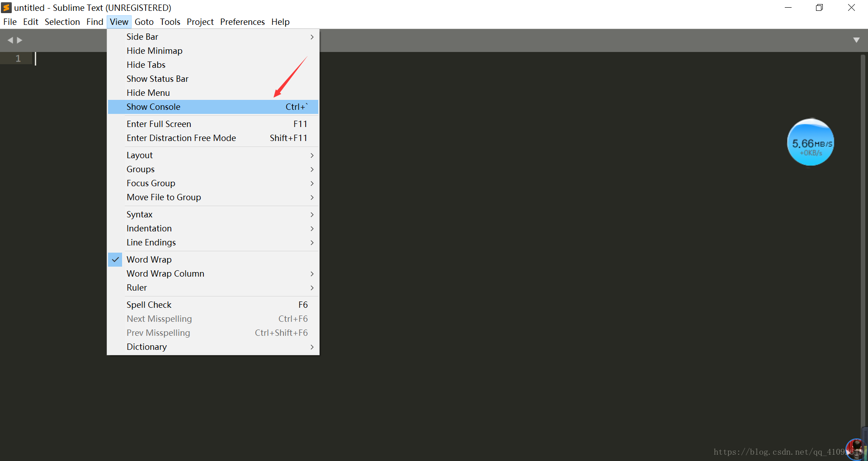Open the File menu
This screenshot has width=868, height=461.
10,22
